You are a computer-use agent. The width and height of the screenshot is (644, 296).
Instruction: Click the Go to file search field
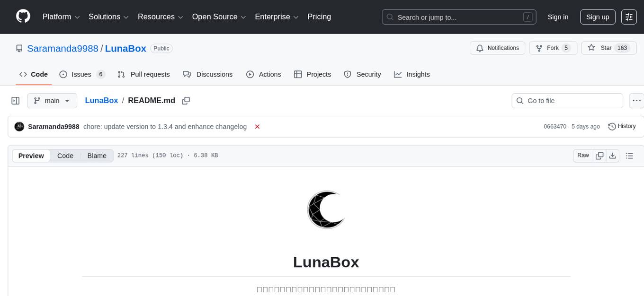pyautogui.click(x=567, y=100)
